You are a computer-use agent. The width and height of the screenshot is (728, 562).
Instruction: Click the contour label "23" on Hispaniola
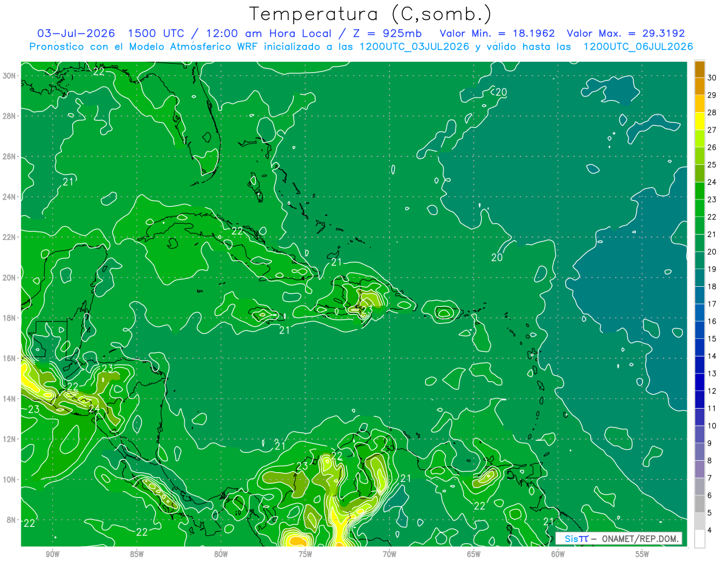(x=367, y=310)
